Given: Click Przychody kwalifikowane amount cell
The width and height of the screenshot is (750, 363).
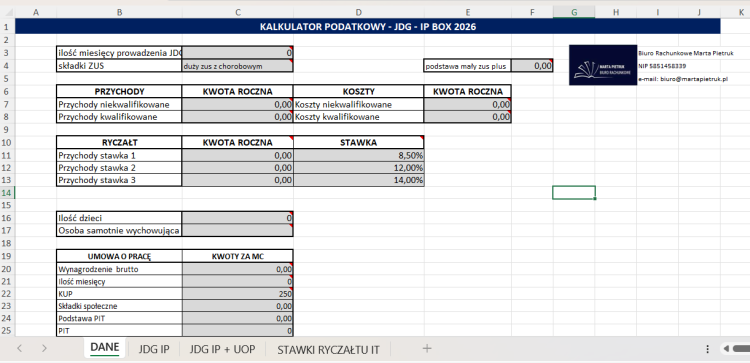Looking at the screenshot, I should click(238, 117).
